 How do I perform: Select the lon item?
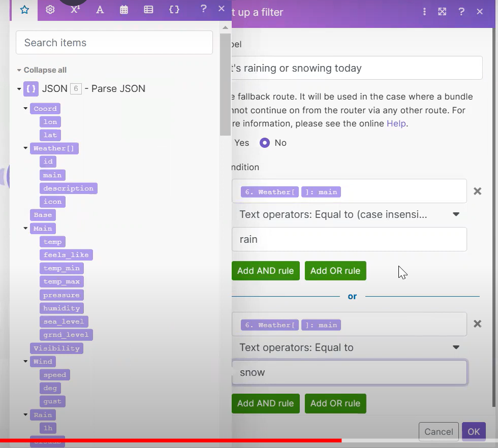point(50,122)
